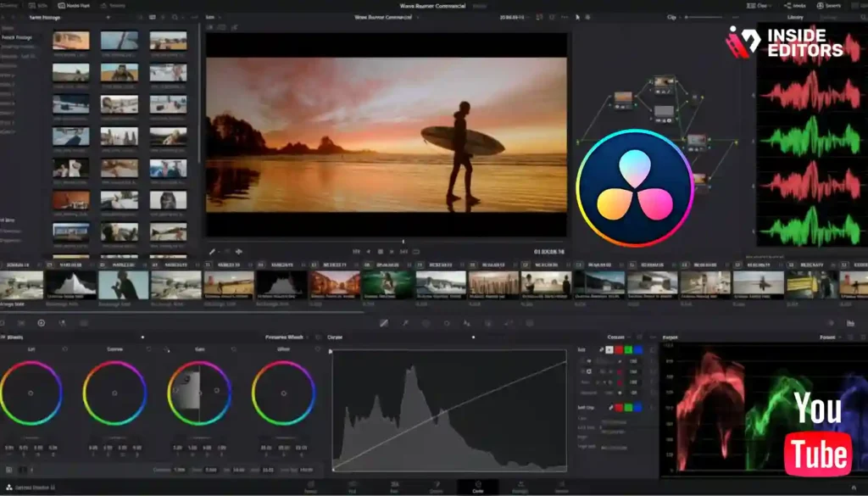Enable the blue curve channel in Edit
Viewport: 868px width, 496px height.
[x=637, y=350]
